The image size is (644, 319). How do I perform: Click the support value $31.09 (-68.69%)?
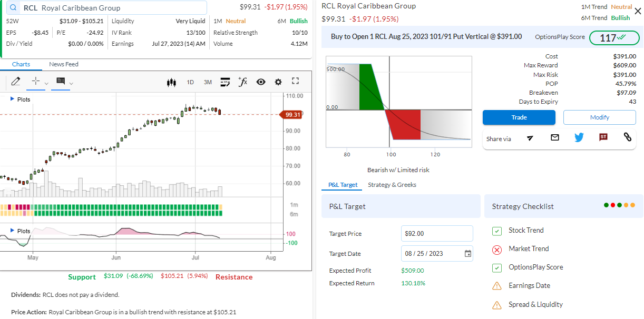tap(129, 276)
